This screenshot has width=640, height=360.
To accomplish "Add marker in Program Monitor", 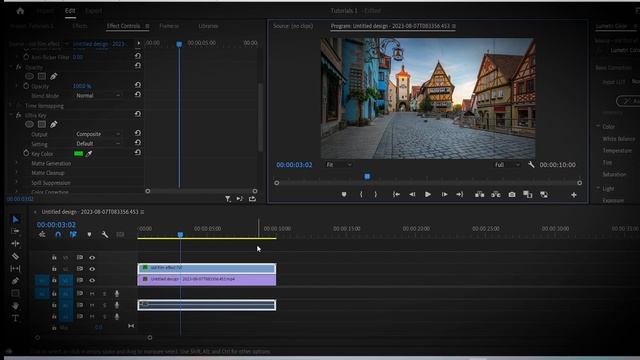I will tap(344, 195).
